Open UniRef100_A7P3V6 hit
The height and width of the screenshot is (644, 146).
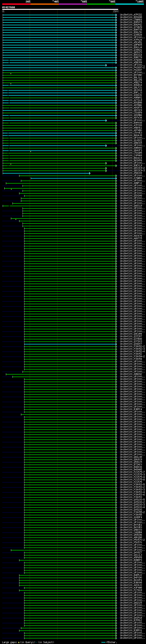(x=131, y=125)
